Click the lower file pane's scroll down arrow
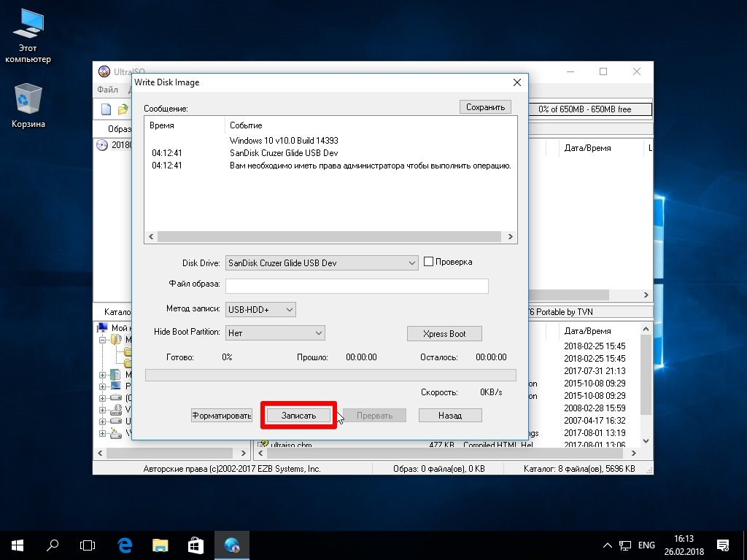 pyautogui.click(x=646, y=441)
